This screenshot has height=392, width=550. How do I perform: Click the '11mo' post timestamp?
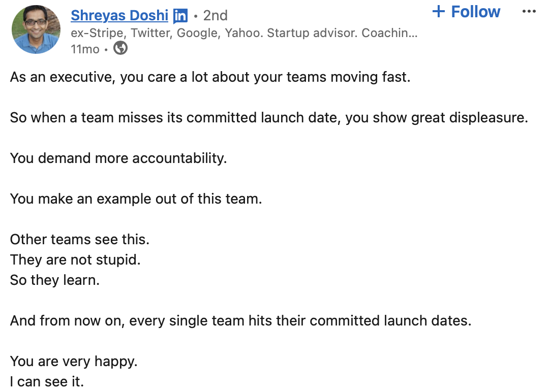tap(84, 49)
